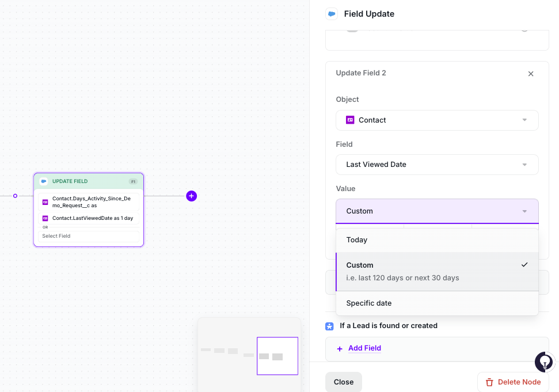Click the plus icon before Add Field
Screen dimensions: 559x392
pyautogui.click(x=340, y=349)
